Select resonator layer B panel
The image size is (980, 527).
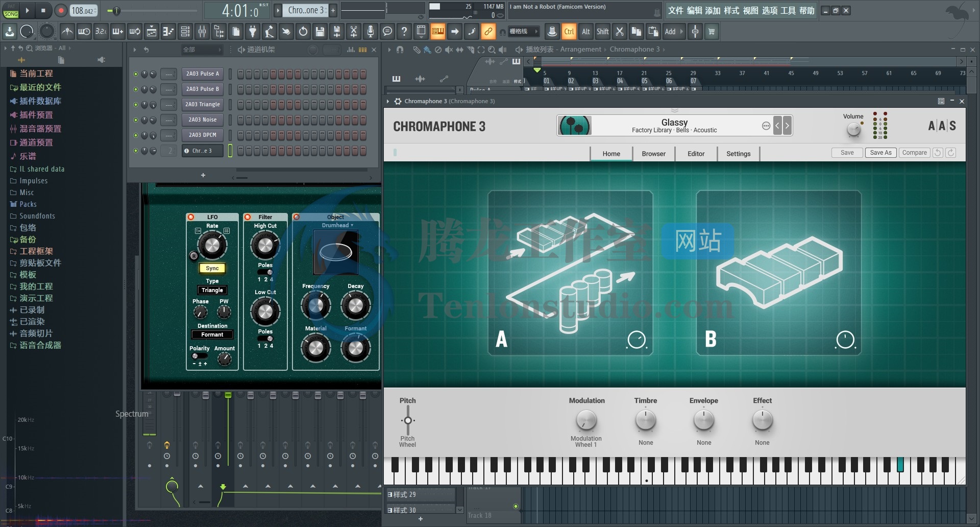[x=778, y=273]
